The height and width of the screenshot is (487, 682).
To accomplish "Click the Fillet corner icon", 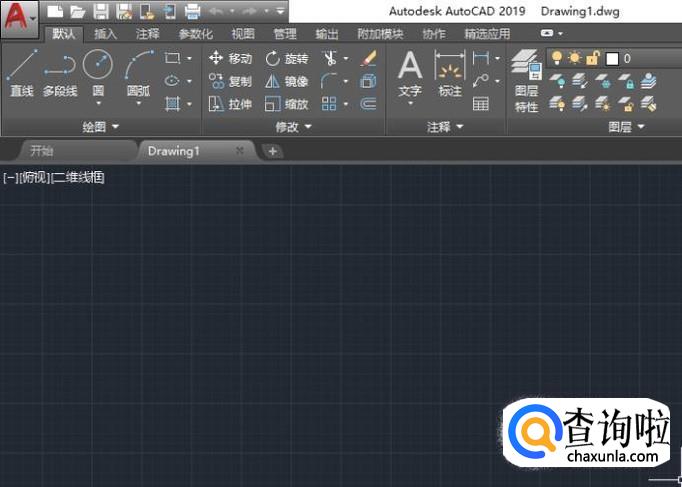I will 329,81.
